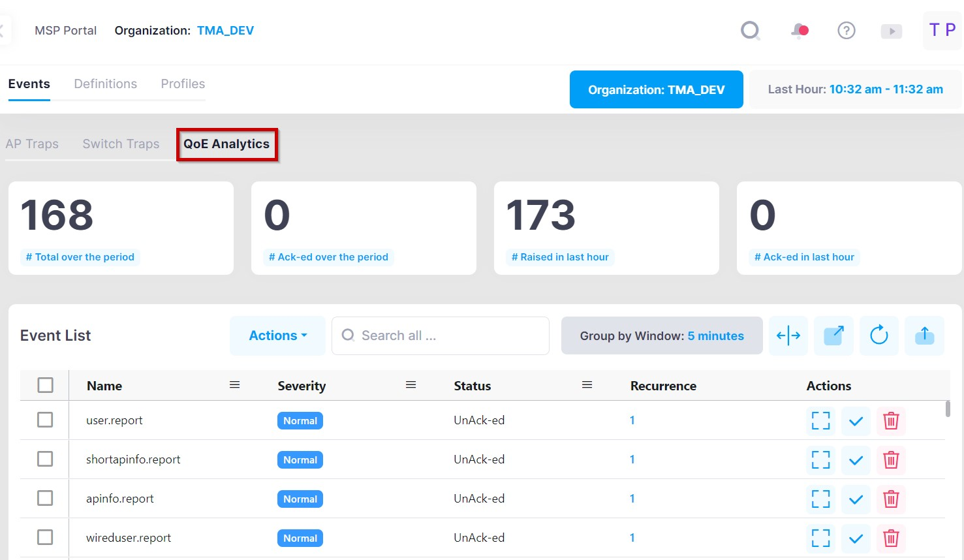Delete the user.report event
964x560 pixels.
pos(890,421)
